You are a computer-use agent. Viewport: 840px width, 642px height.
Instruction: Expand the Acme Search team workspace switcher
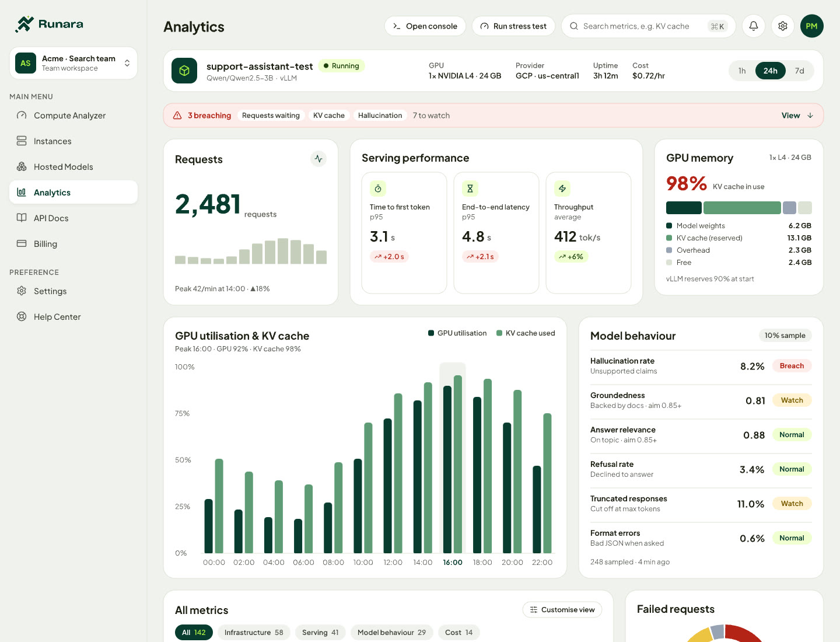point(73,63)
